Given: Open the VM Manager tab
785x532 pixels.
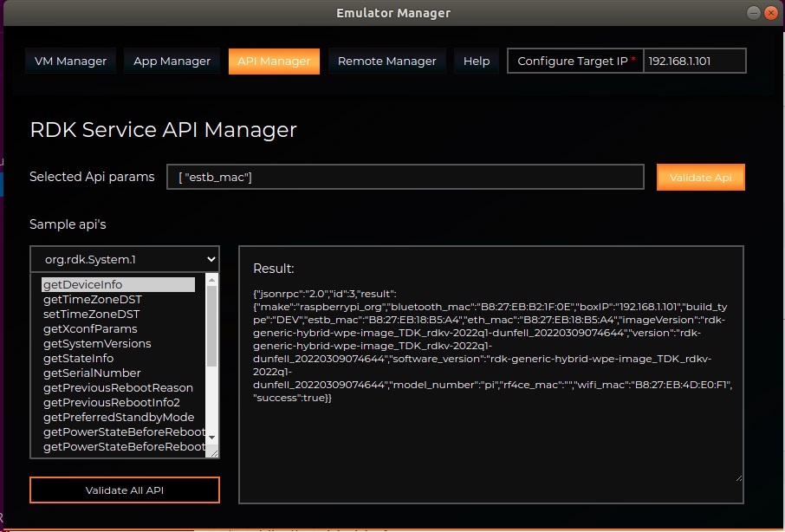Looking at the screenshot, I should (x=70, y=62).
